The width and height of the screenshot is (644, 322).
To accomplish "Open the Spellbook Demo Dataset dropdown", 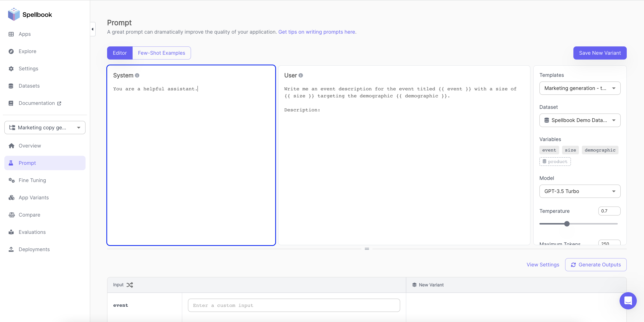I will (580, 120).
